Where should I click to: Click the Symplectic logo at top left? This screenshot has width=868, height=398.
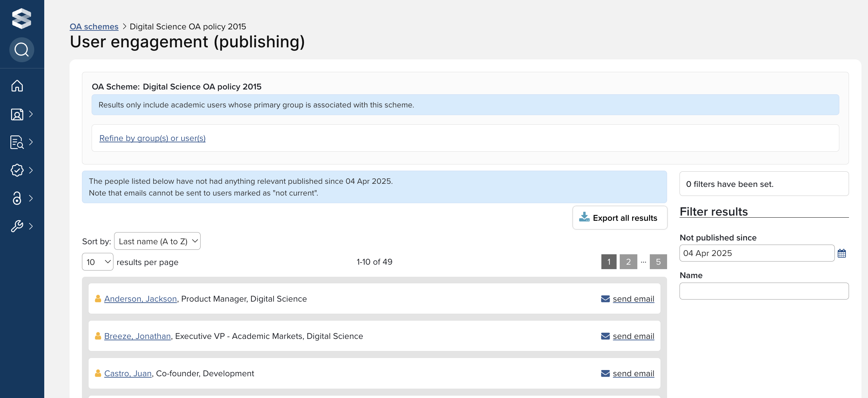click(x=21, y=18)
